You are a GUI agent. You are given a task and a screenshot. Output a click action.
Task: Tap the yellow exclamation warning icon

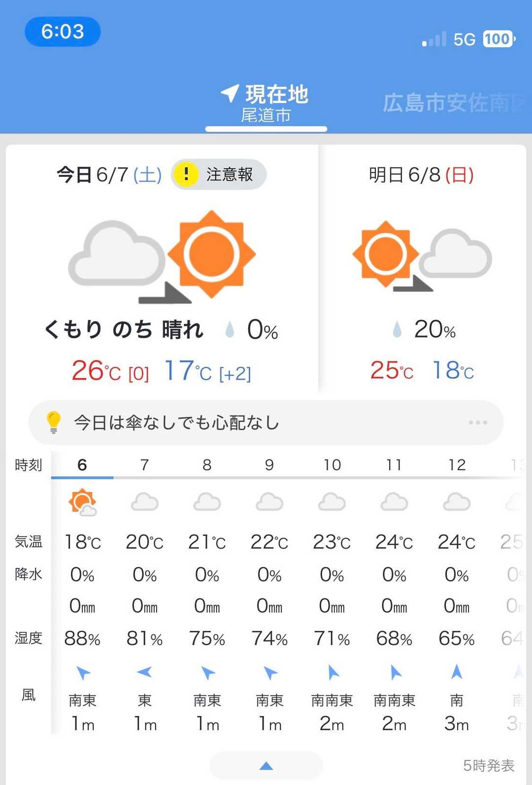tap(186, 174)
